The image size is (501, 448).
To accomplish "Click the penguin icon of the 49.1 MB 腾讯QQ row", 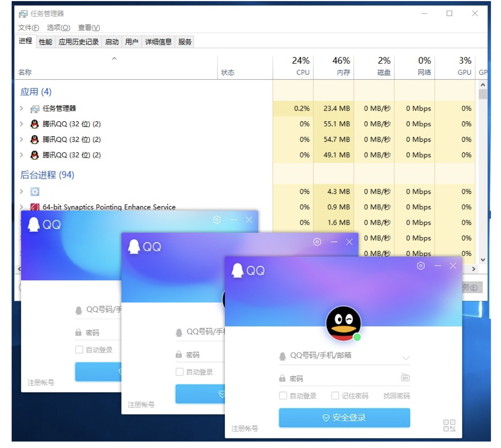I will point(35,155).
